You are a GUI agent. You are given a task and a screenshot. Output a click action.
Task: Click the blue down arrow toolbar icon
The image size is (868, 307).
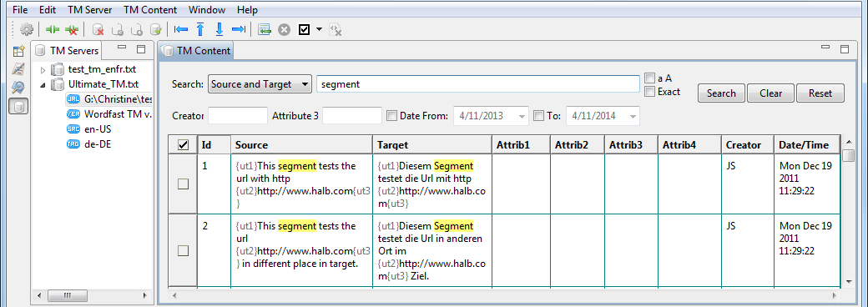click(220, 29)
